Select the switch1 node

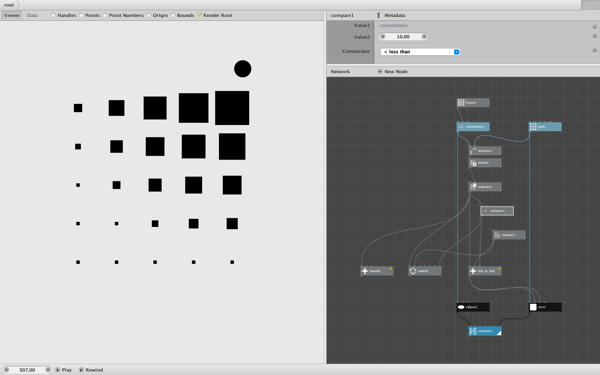[x=425, y=271]
